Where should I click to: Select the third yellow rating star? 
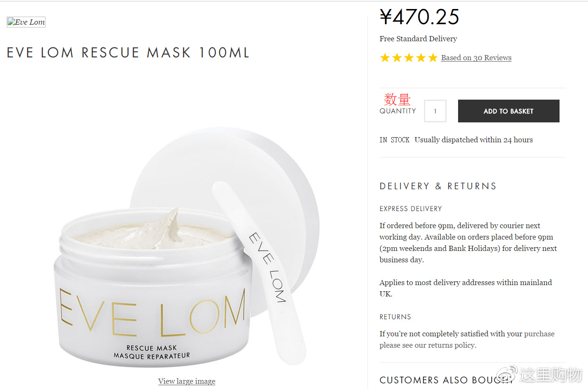[x=409, y=58]
